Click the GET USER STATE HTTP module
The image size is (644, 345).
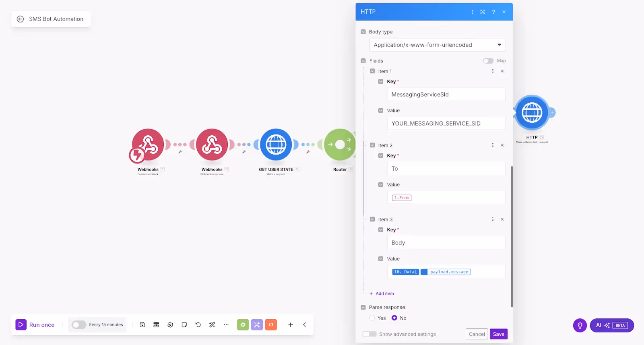[x=276, y=145]
